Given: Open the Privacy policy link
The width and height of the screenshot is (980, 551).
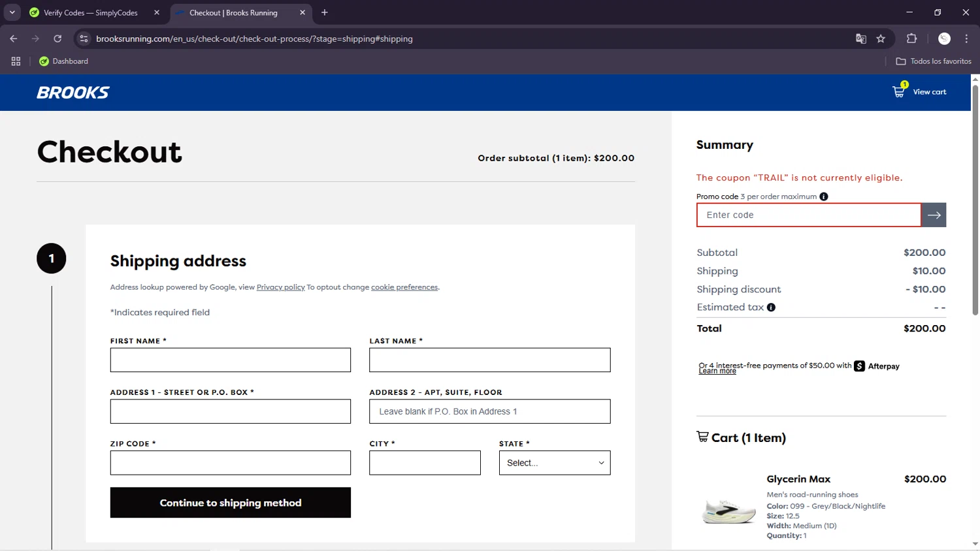Looking at the screenshot, I should coord(281,287).
